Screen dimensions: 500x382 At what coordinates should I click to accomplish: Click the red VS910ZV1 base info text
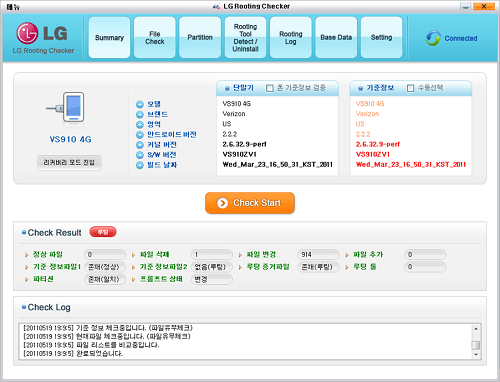373,154
